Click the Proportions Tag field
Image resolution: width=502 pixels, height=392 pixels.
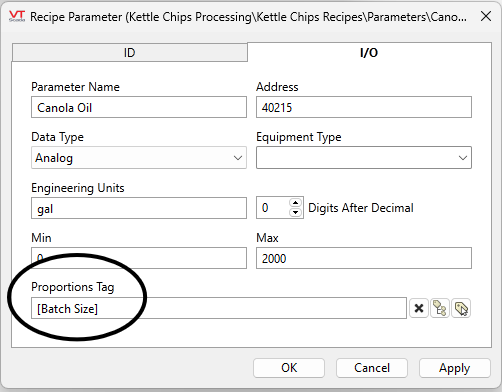(x=219, y=308)
